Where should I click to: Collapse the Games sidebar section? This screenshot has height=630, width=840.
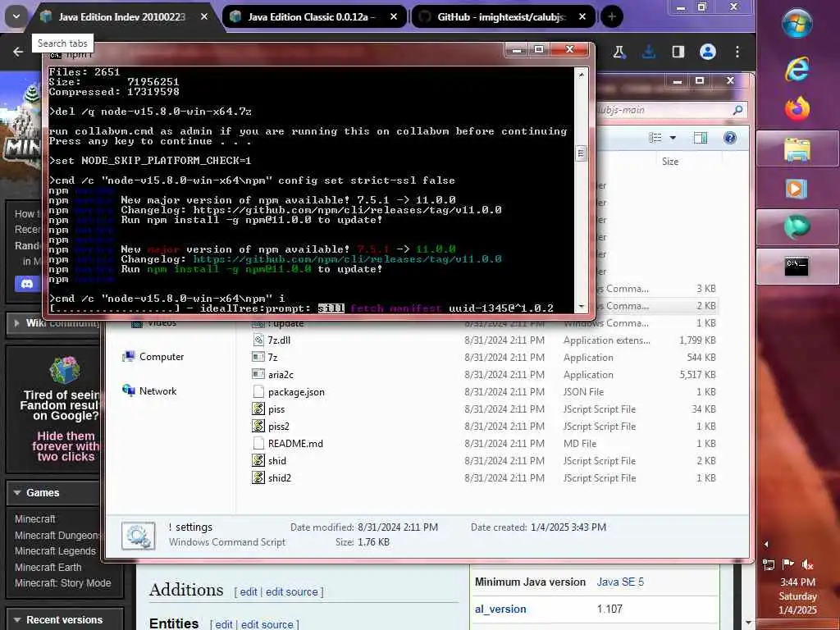click(x=17, y=493)
